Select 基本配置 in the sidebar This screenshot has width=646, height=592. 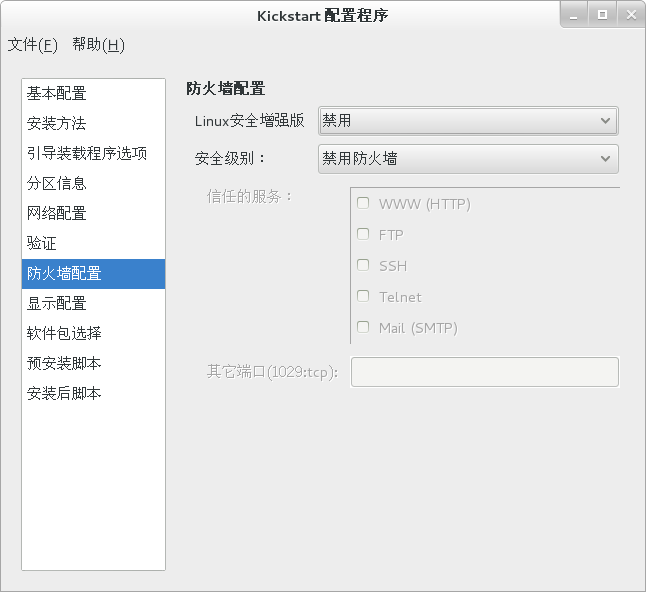pyautogui.click(x=94, y=94)
